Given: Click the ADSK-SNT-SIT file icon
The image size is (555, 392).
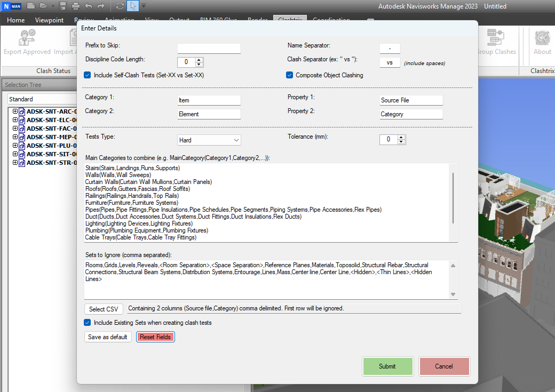Looking at the screenshot, I should pyautogui.click(x=22, y=154).
